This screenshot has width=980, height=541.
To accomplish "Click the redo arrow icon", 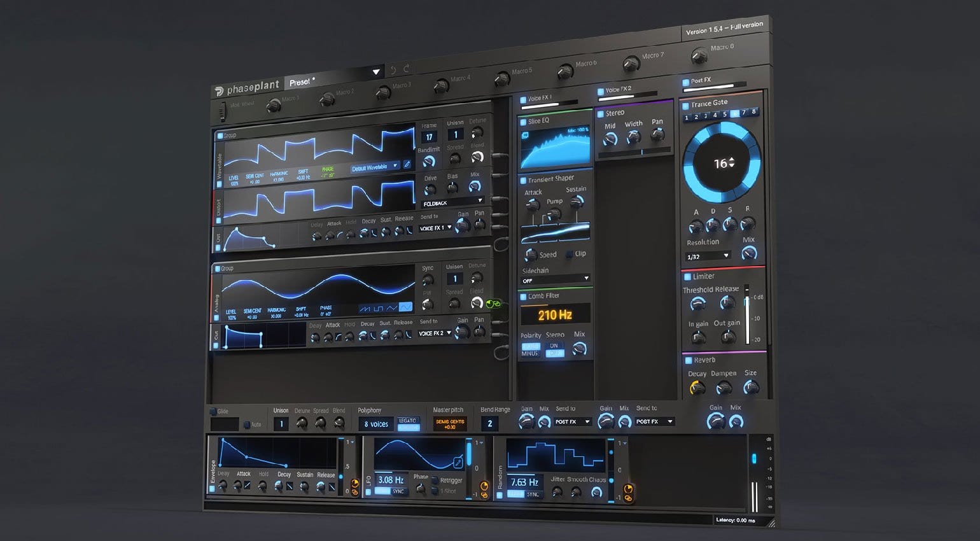I will pos(407,69).
